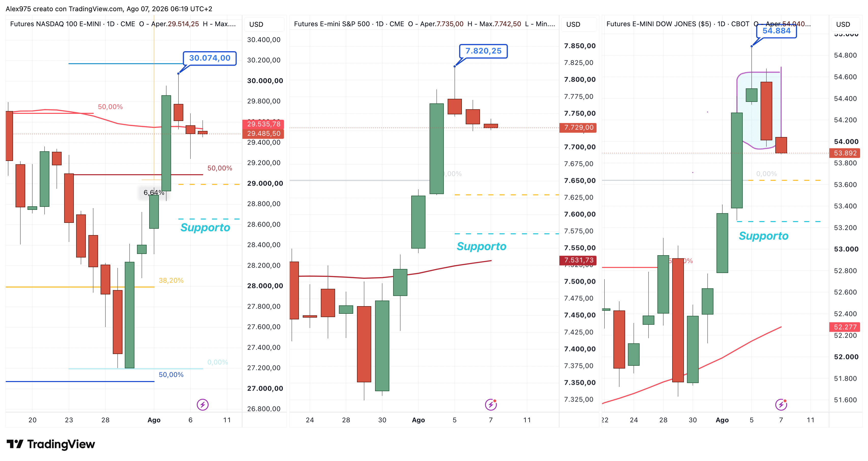Viewport: 868px width, 461px height.
Task: Click the lightning event icon on Dow Jones chart
Action: [781, 404]
